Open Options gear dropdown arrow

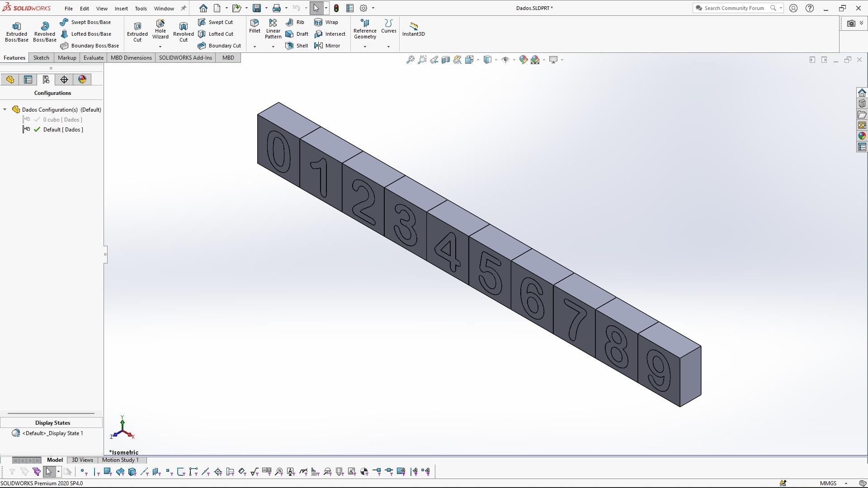[x=373, y=8]
